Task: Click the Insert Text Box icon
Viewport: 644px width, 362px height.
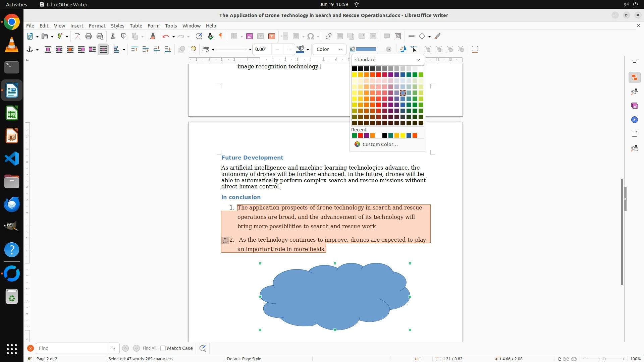Action: tap(272, 36)
